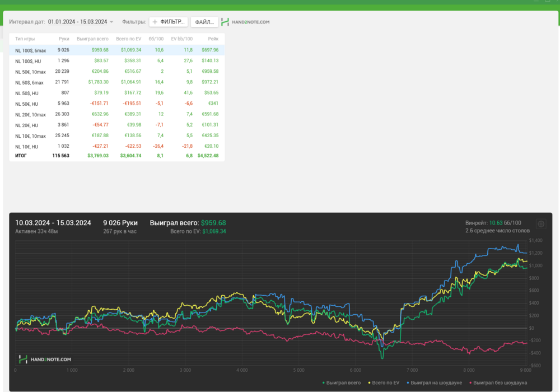Image resolution: width=560 pixels, height=392 pixels.
Task: Select the NL 10€, 10max row
Action: click(x=117, y=136)
